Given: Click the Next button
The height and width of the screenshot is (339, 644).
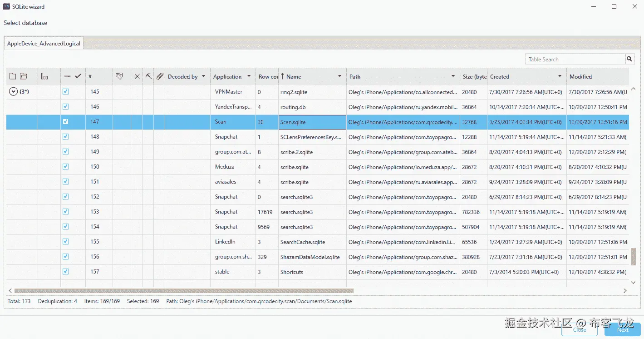Looking at the screenshot, I should tap(623, 330).
